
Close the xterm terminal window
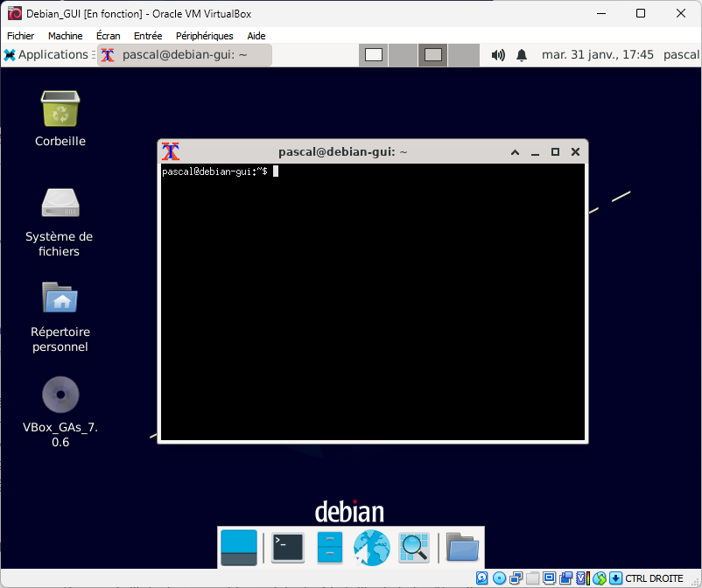point(575,152)
